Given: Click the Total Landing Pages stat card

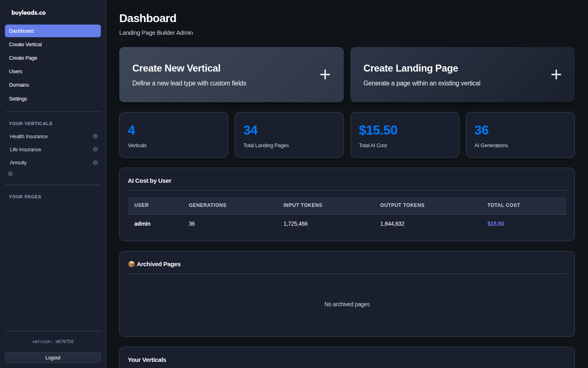Looking at the screenshot, I should point(289,135).
